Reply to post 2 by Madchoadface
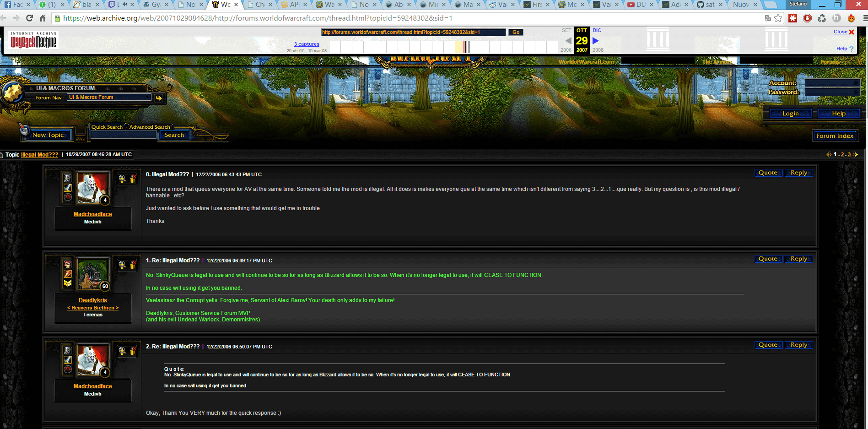868x429 pixels. click(799, 345)
